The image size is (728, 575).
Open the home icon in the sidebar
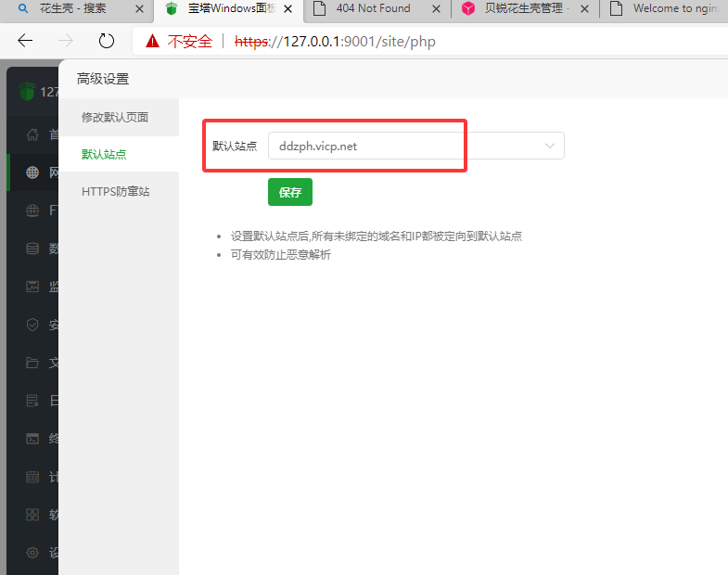[32, 134]
